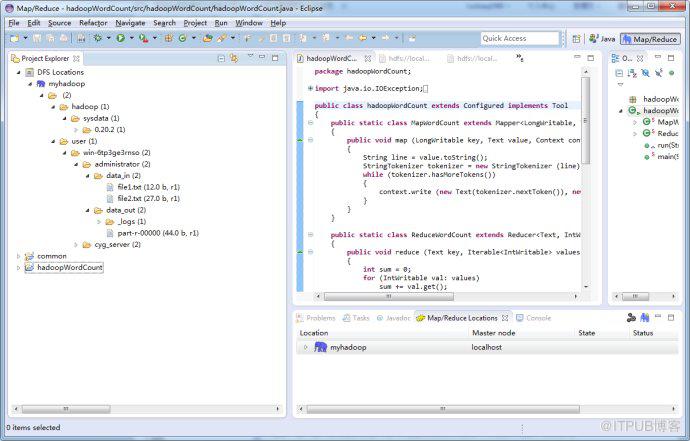690x441 pixels.
Task: Toggle Hide Fields in Outline view
Action: click(x=646, y=73)
